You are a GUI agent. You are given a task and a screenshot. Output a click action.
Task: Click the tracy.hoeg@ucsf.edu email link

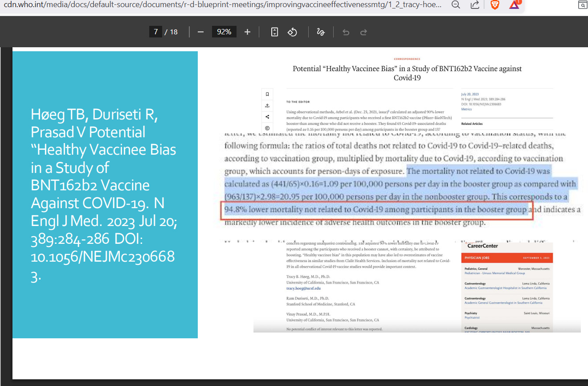pos(303,288)
